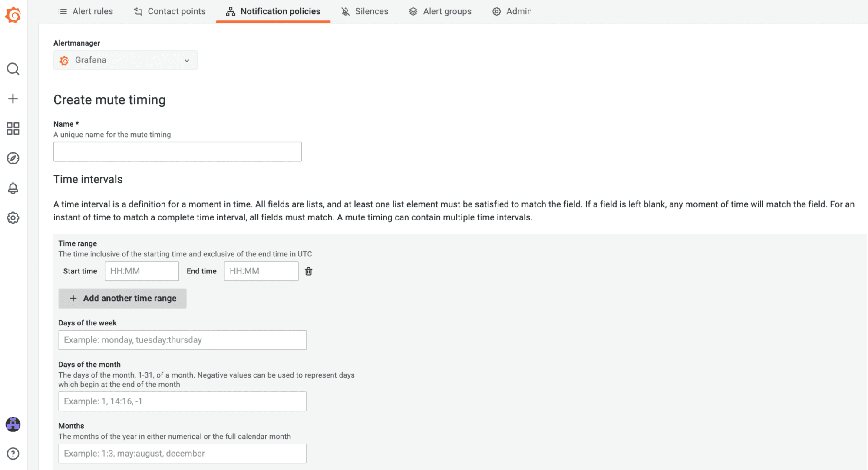Open the dashboards grid icon
Screen dimensions: 868x470
pos(13,128)
